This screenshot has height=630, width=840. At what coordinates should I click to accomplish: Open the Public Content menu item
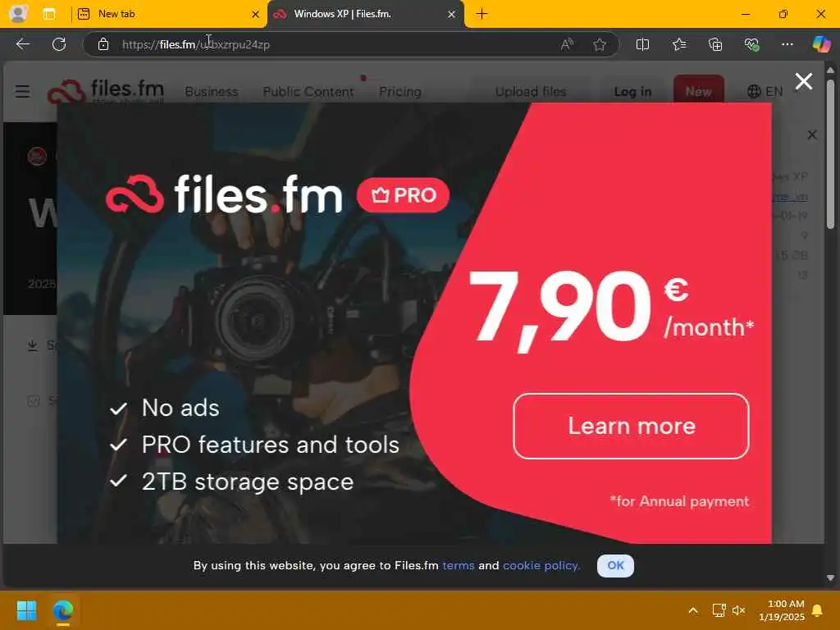(308, 92)
